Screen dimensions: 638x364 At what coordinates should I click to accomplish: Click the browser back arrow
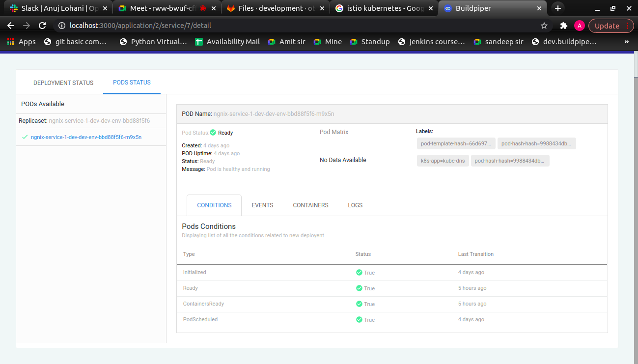(11, 26)
